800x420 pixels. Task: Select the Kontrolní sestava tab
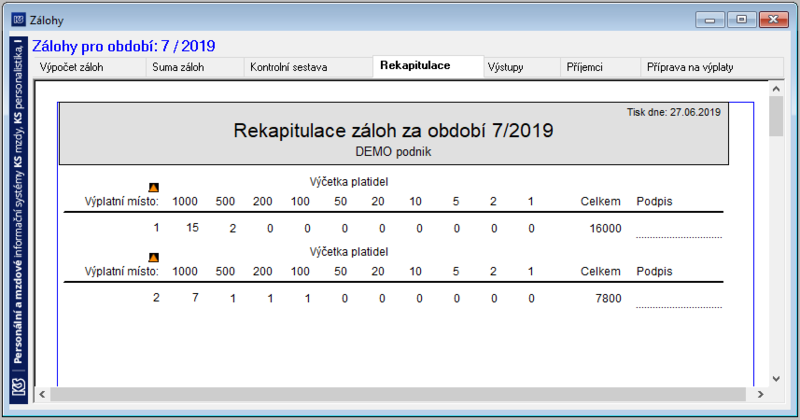[x=308, y=67]
